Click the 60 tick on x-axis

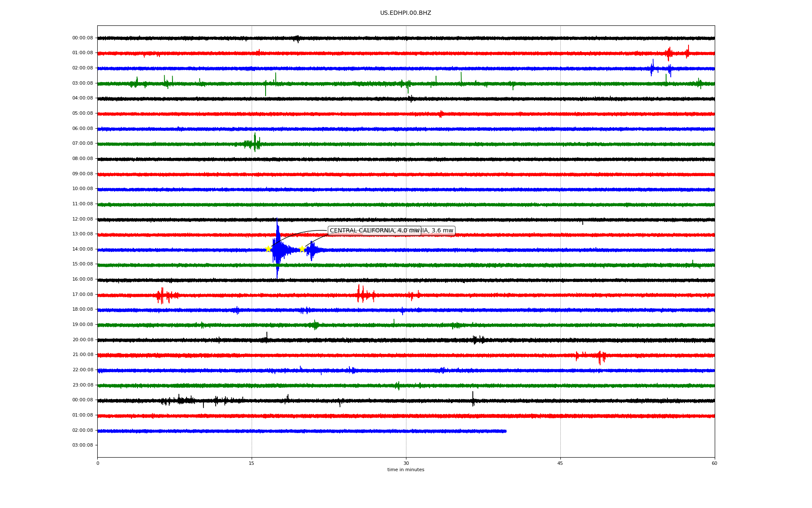714,464
